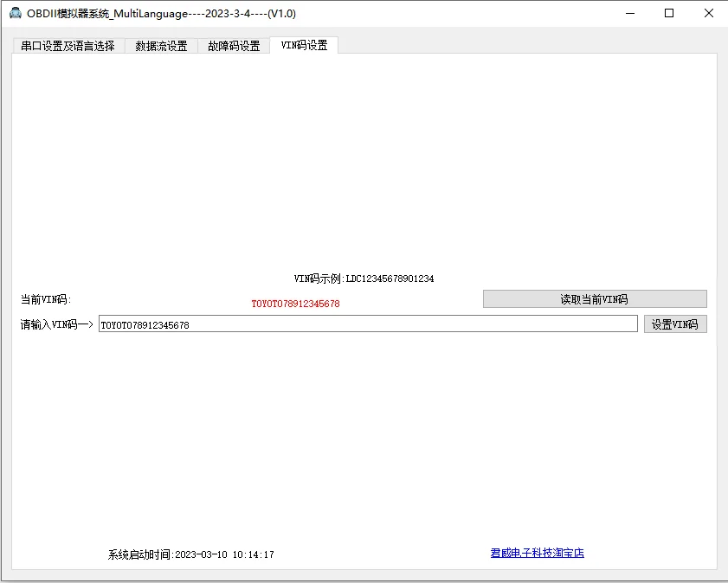Image resolution: width=728 pixels, height=583 pixels.
Task: Click the VIN码示例 example text
Action: [364, 279]
